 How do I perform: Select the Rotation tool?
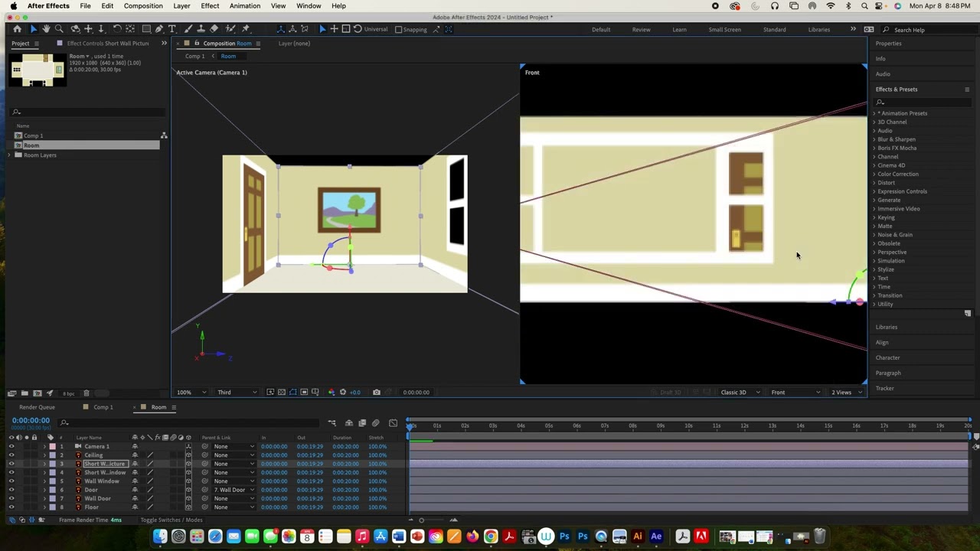click(117, 29)
